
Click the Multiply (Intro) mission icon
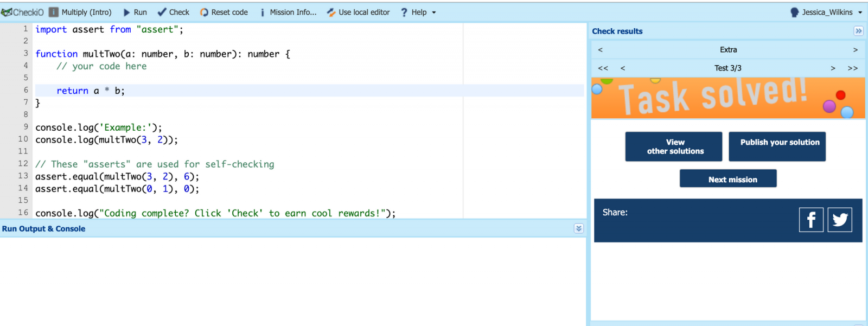pos(54,12)
